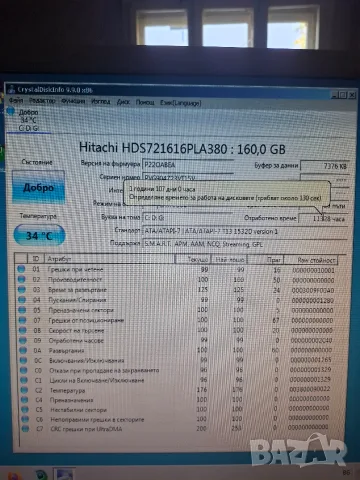Select the Грешки от позициониране row
Viewport: 360px width, 480px height.
pos(176,320)
